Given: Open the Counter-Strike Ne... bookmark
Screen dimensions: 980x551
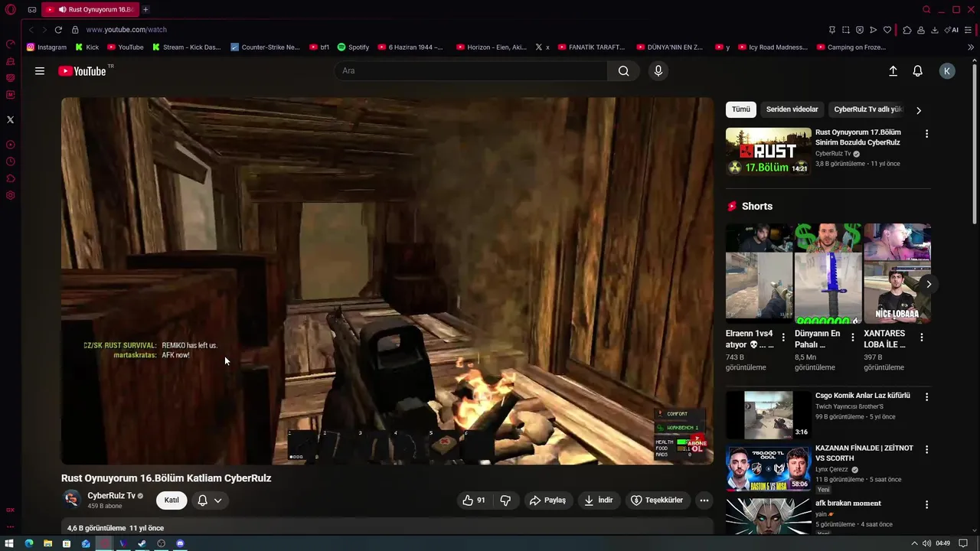Looking at the screenshot, I should tap(265, 47).
